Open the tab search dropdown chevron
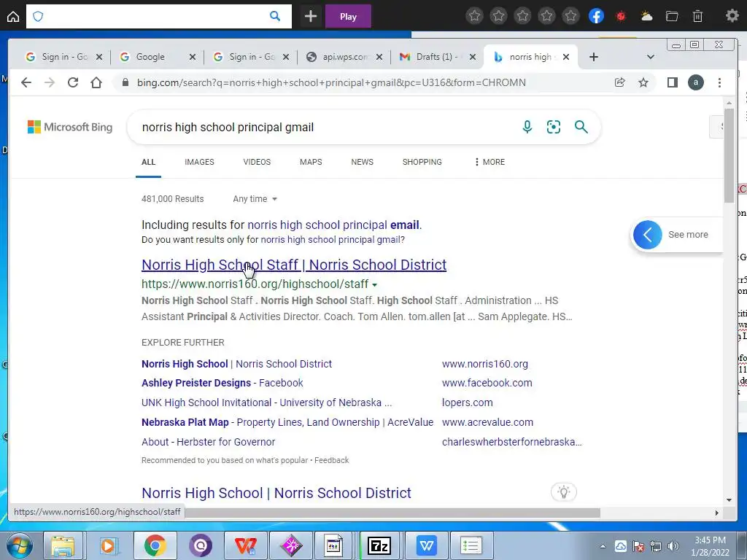The width and height of the screenshot is (747, 560). (650, 57)
